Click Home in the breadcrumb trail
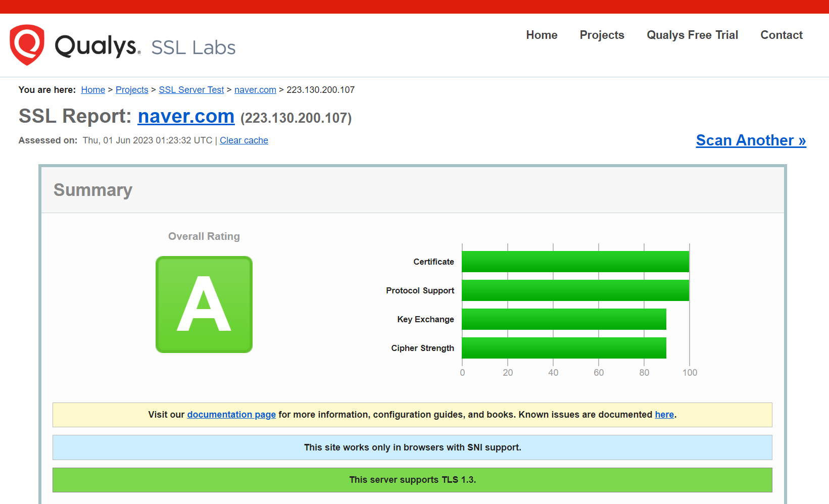The height and width of the screenshot is (504, 829). click(x=92, y=89)
